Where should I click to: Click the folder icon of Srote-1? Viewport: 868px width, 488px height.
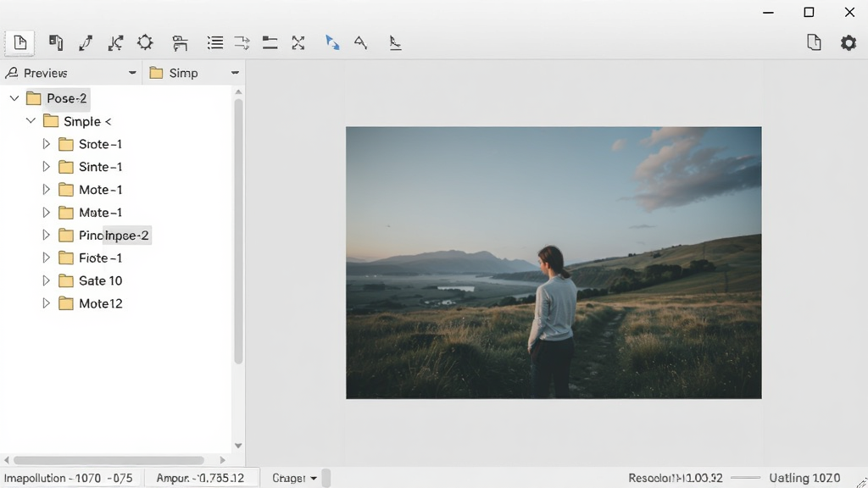(66, 144)
